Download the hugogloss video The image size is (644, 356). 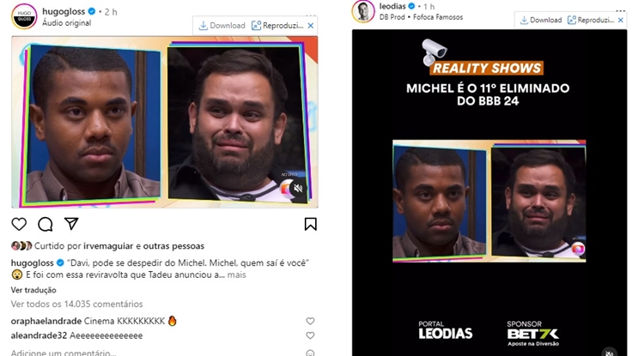pyautogui.click(x=222, y=26)
